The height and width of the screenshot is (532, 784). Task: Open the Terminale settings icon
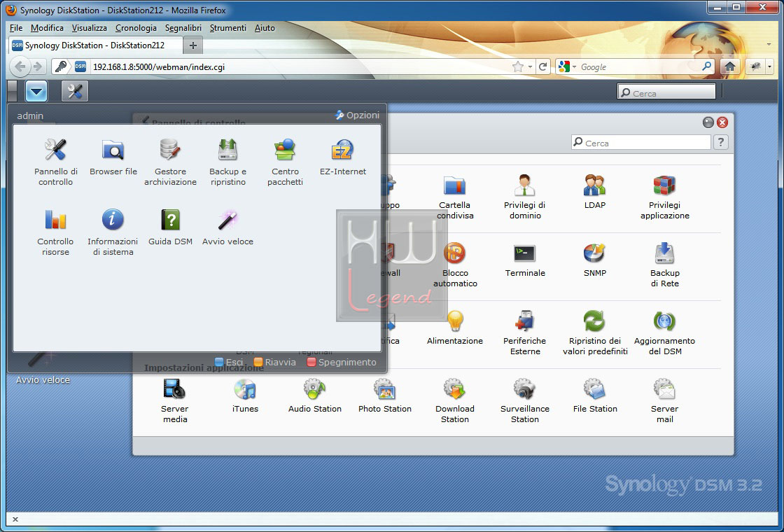pos(524,260)
